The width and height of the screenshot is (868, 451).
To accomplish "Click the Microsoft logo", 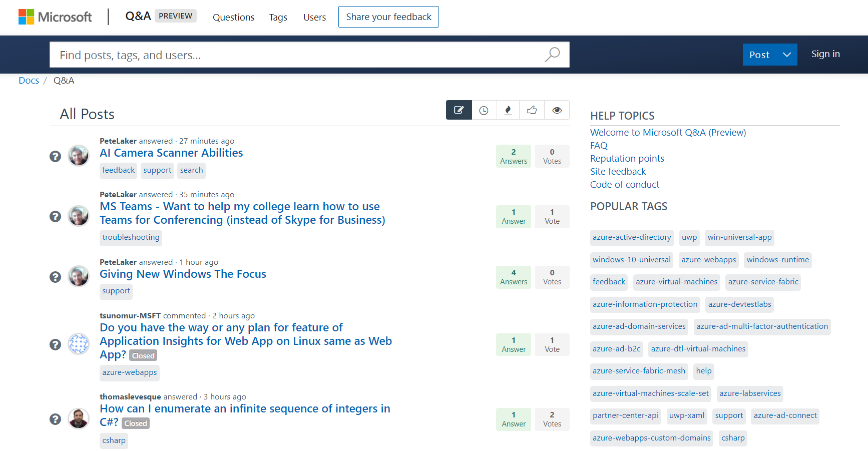I will [x=55, y=17].
